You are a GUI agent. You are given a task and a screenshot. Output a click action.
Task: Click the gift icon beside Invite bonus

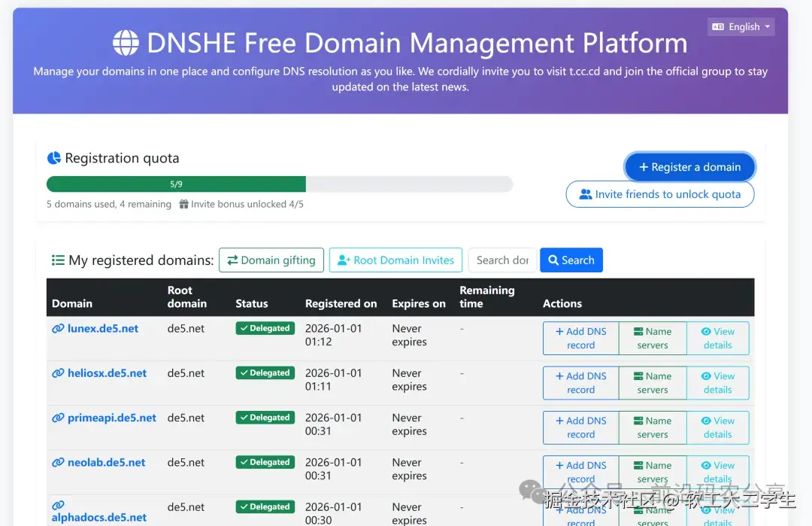pos(184,204)
